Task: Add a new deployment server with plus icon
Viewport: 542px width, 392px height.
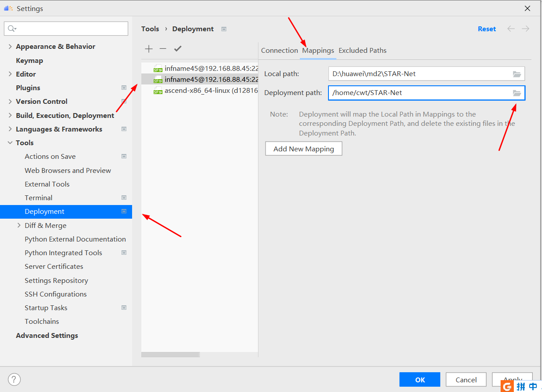Action: pyautogui.click(x=149, y=49)
